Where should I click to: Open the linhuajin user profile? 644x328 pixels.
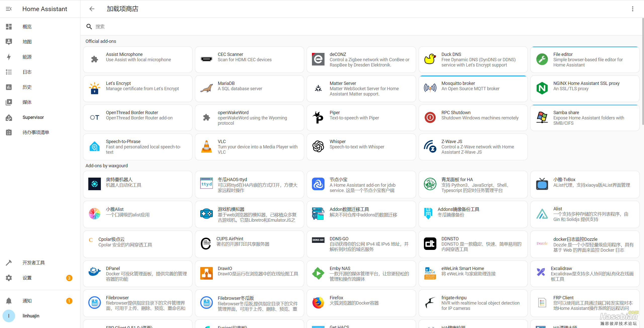tap(31, 316)
